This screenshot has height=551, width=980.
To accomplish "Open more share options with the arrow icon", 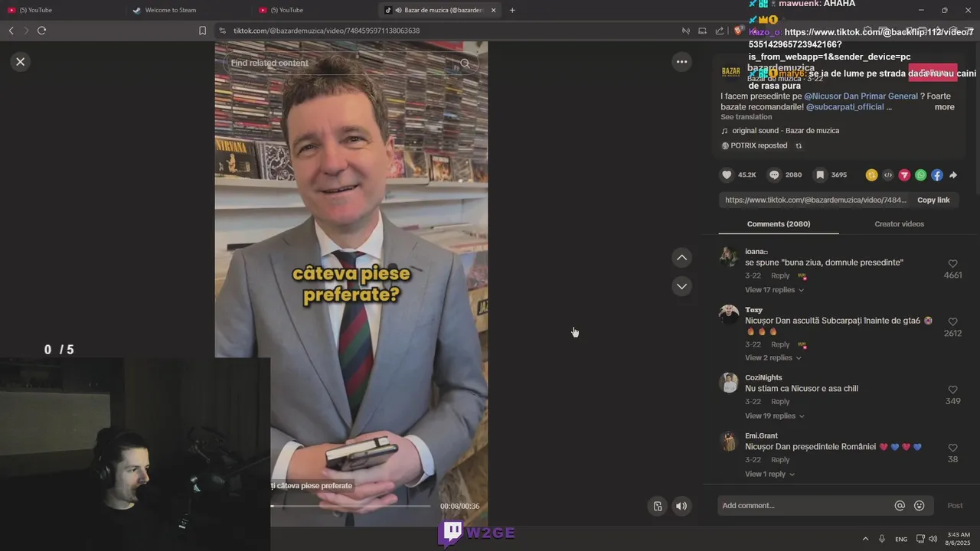I will coord(953,175).
